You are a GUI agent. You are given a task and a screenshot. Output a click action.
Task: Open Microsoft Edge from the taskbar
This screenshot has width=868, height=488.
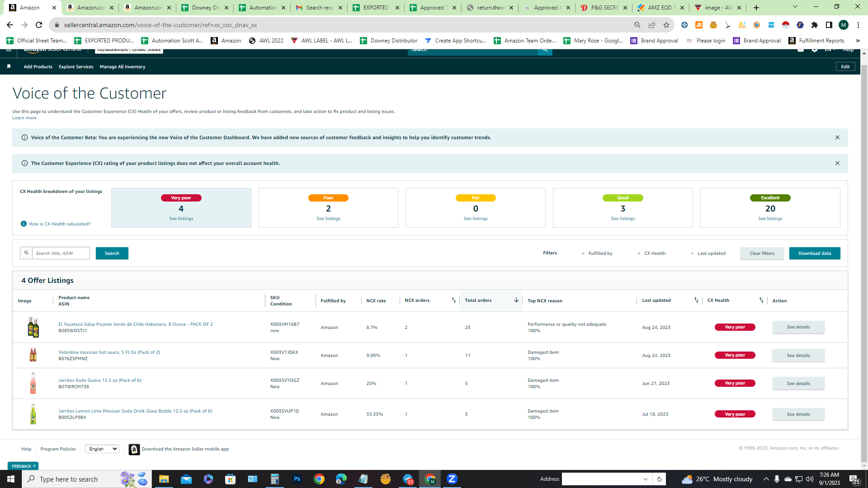(x=341, y=479)
